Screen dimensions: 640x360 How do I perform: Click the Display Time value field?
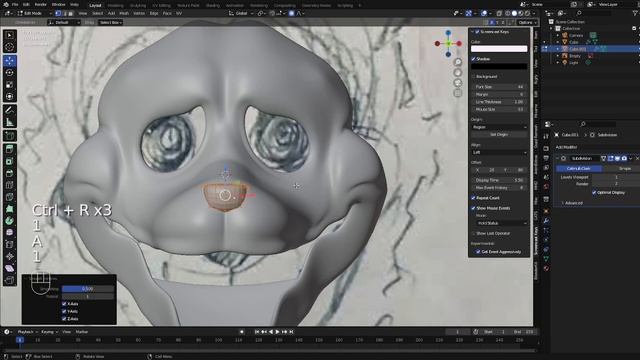[x=499, y=180]
